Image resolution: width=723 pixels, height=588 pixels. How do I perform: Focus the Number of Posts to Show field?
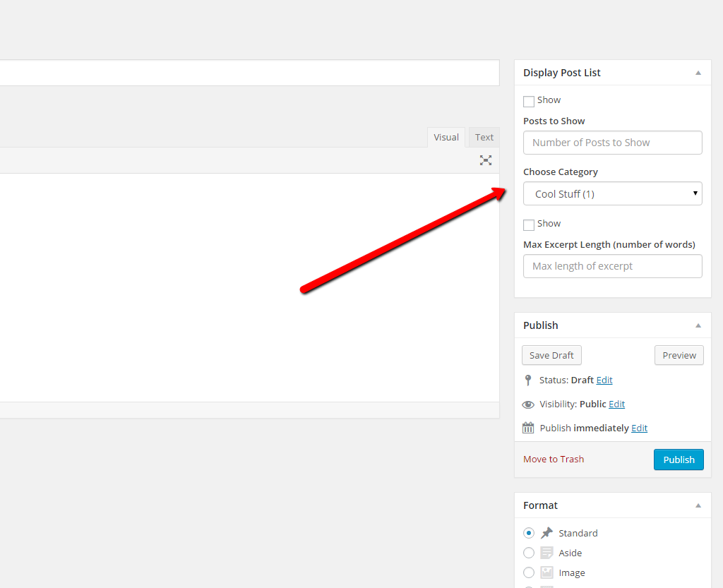(x=612, y=143)
